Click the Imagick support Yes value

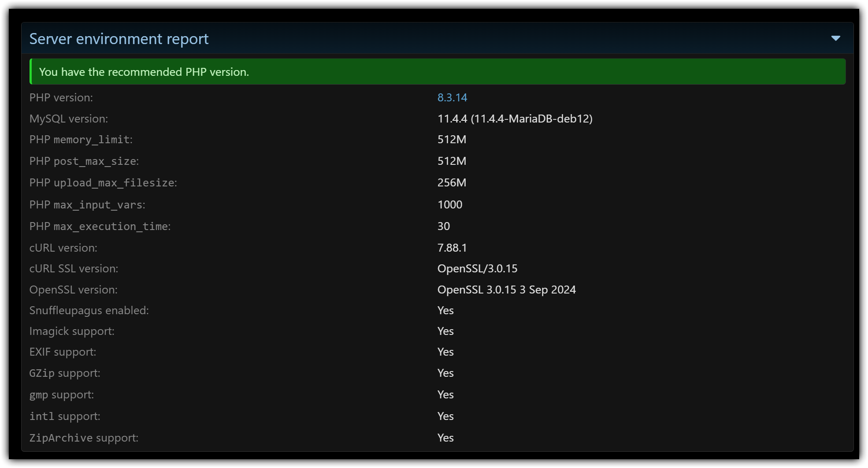point(445,331)
